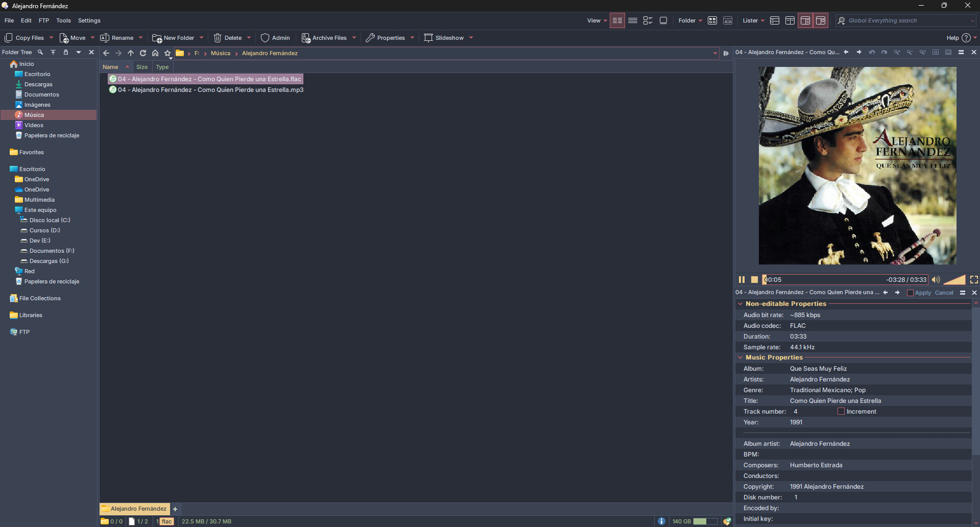Collapse the Music Properties section
980x527 pixels.
tap(740, 357)
